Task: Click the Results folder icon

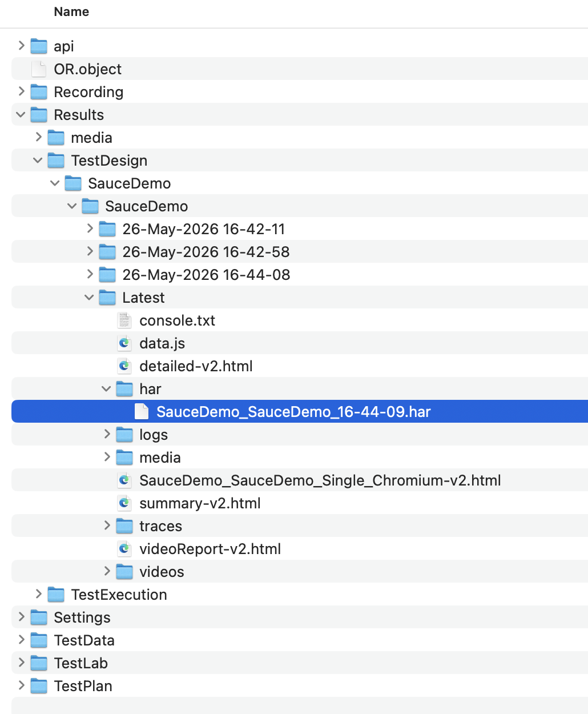Action: click(x=39, y=115)
